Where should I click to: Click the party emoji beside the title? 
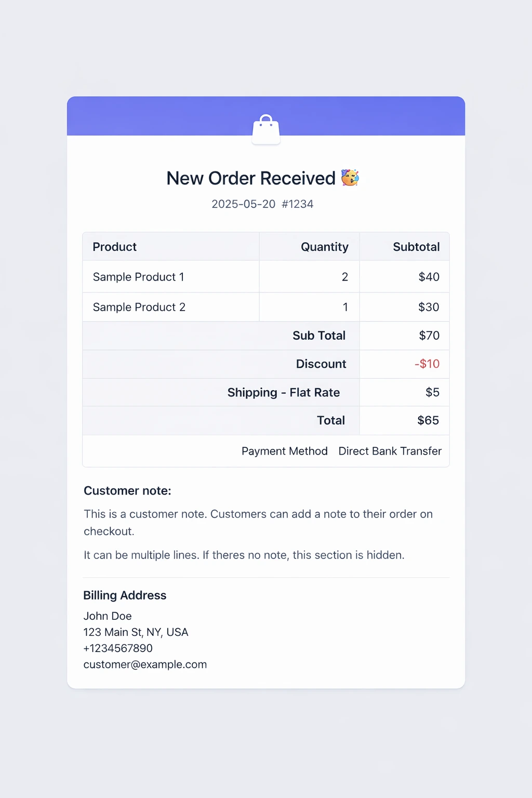click(350, 178)
